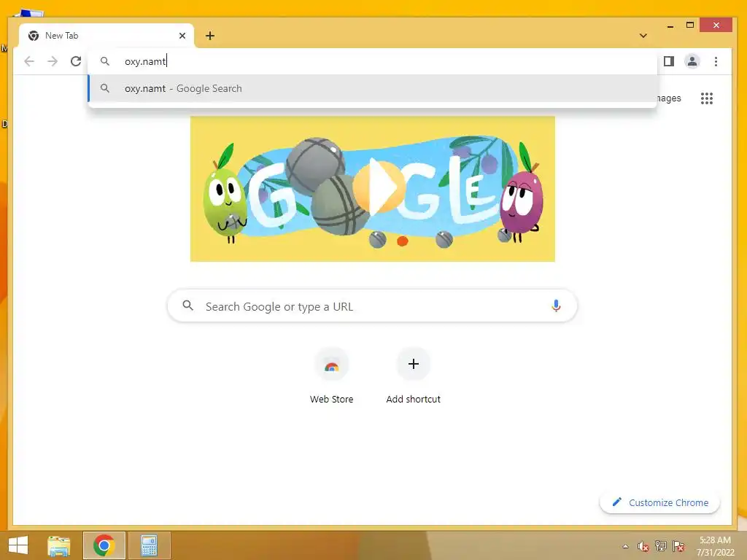Click the Images link
The width and height of the screenshot is (747, 560).
(669, 98)
